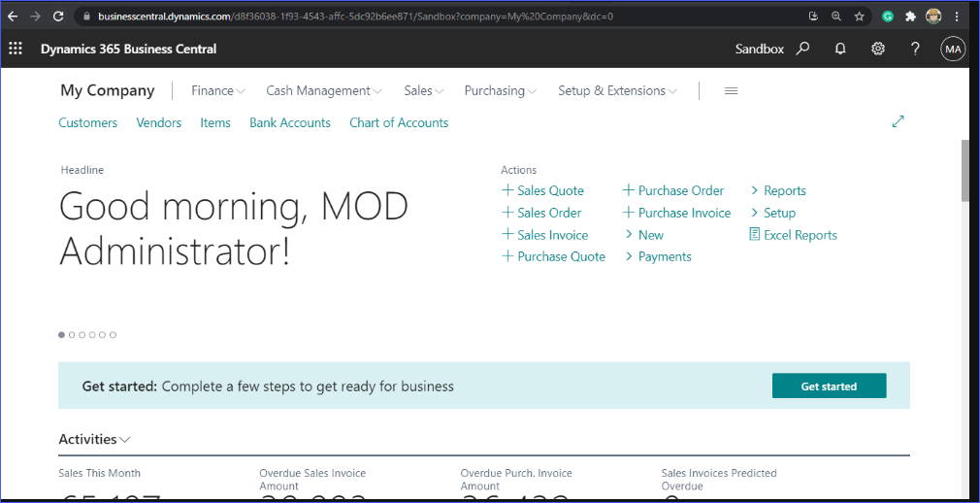Click the Sales This Month tile label
Viewport: 980px width, 503px height.
[x=99, y=473]
